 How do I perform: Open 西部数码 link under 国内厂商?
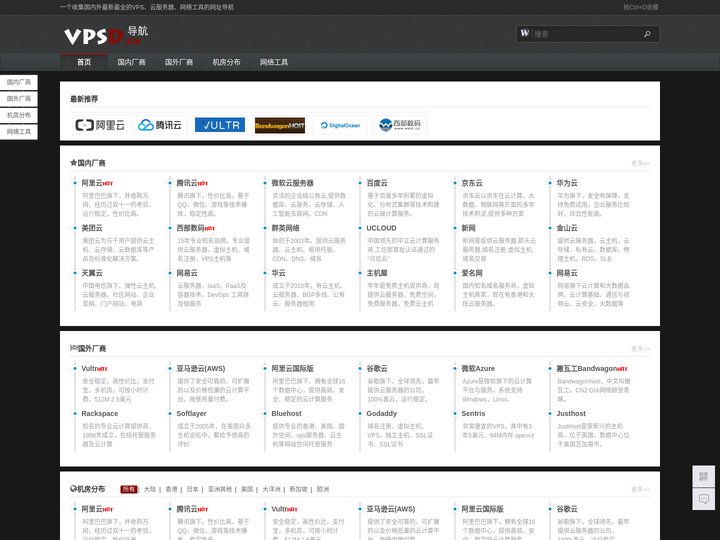[190, 228]
